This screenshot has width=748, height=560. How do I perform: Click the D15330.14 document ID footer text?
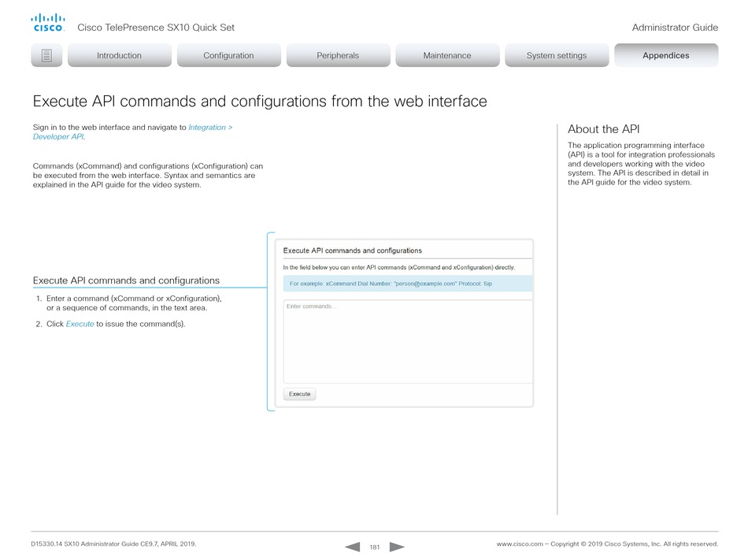click(x=113, y=543)
